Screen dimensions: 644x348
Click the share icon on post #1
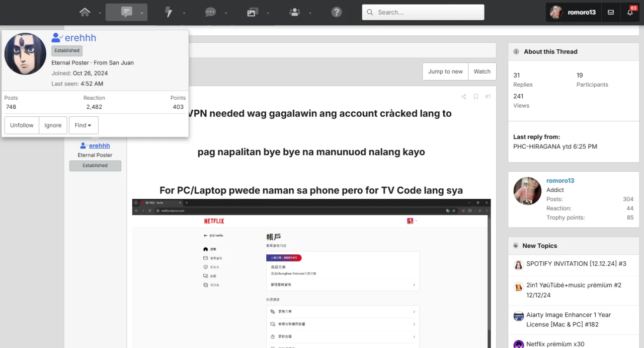(464, 97)
